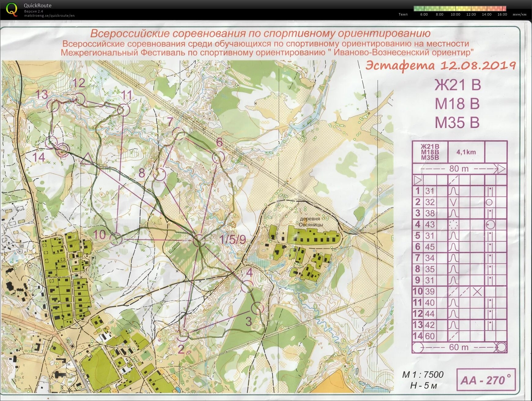Click the 6:00 pace tick label

[x=424, y=14]
